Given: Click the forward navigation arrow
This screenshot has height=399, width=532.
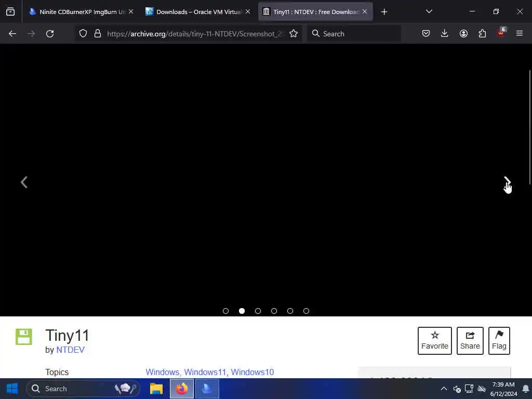Looking at the screenshot, I should point(31,34).
